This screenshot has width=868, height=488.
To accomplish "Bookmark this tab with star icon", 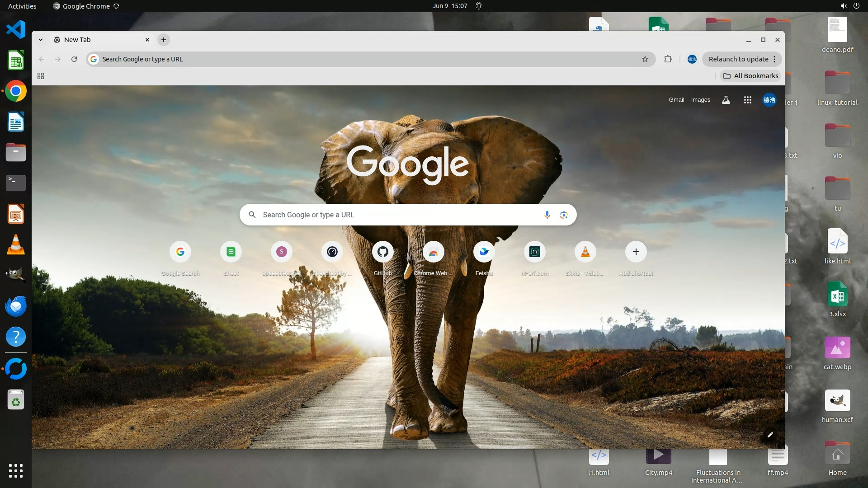I will [645, 59].
